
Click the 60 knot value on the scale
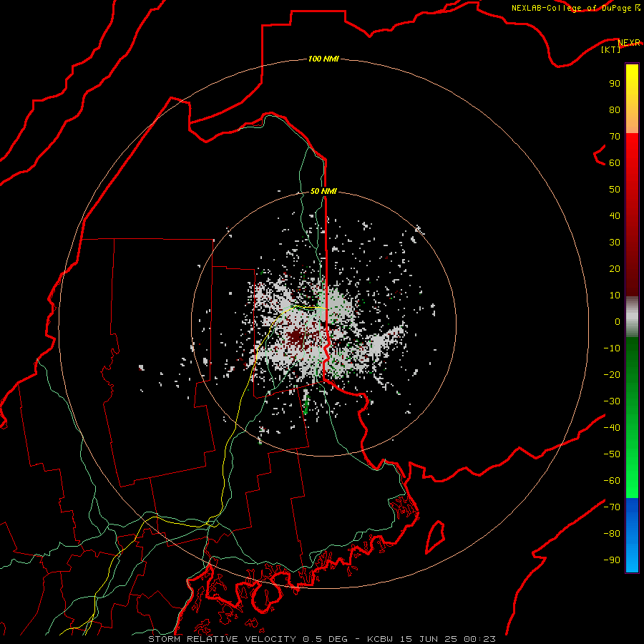[615, 162]
